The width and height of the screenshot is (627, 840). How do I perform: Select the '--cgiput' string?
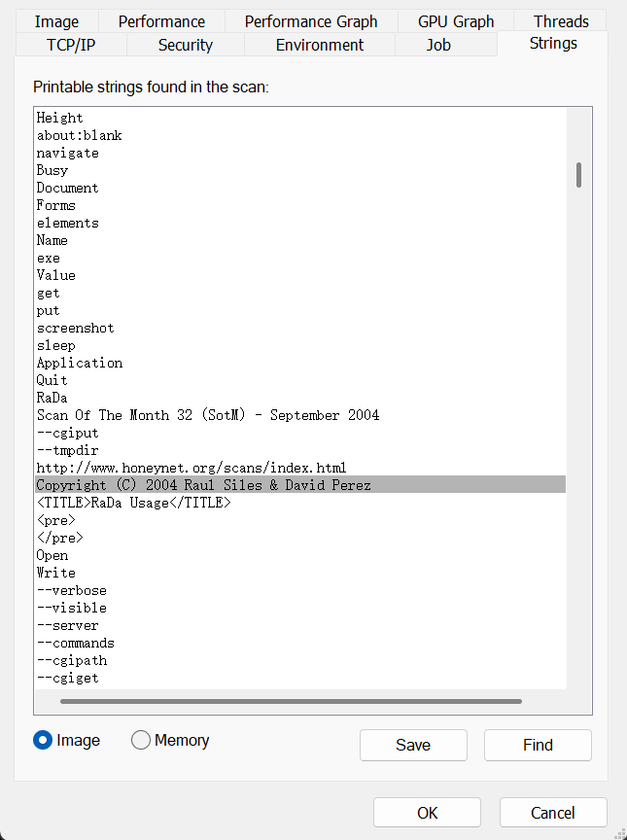click(x=300, y=433)
